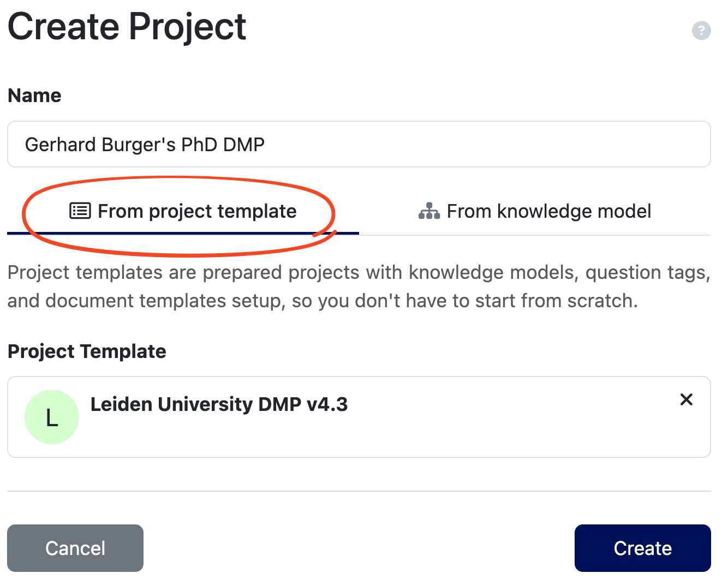Image resolution: width=728 pixels, height=585 pixels.
Task: Click the Create Project heading
Action: (x=127, y=26)
